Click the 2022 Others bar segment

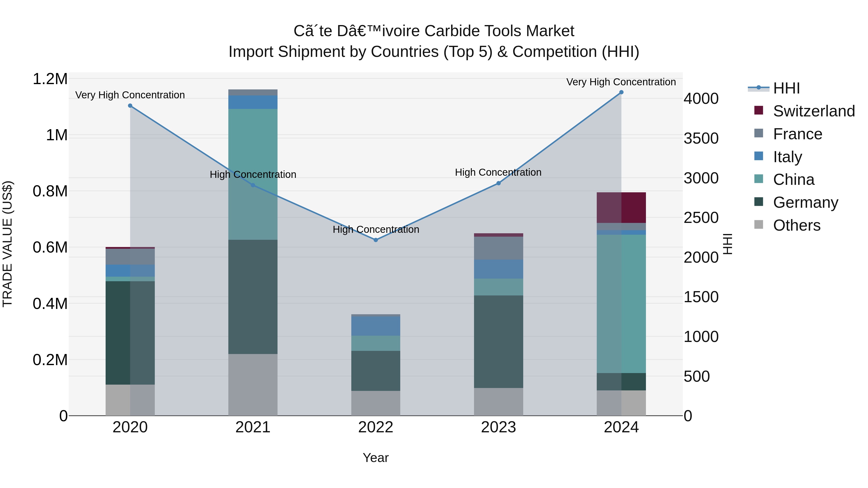[376, 403]
